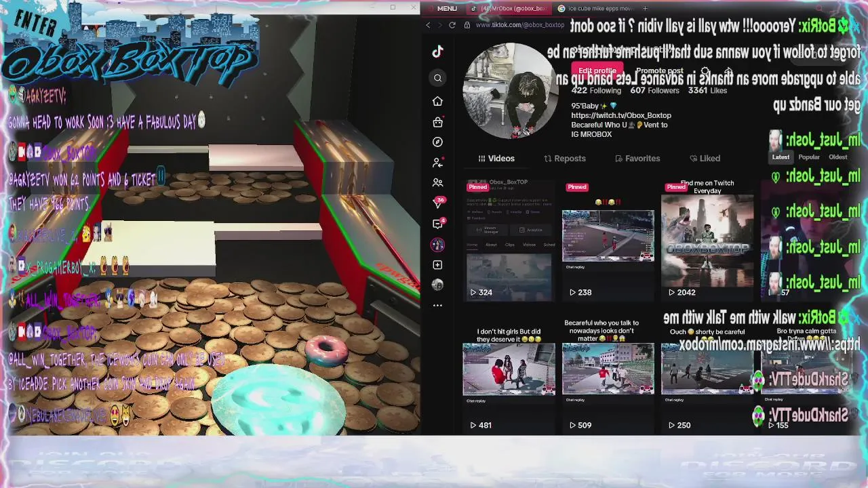Select the Videos profile tab
The height and width of the screenshot is (488, 868).
pyautogui.click(x=496, y=159)
